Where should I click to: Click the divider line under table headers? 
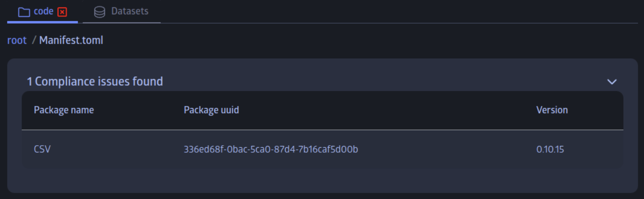tap(322, 130)
